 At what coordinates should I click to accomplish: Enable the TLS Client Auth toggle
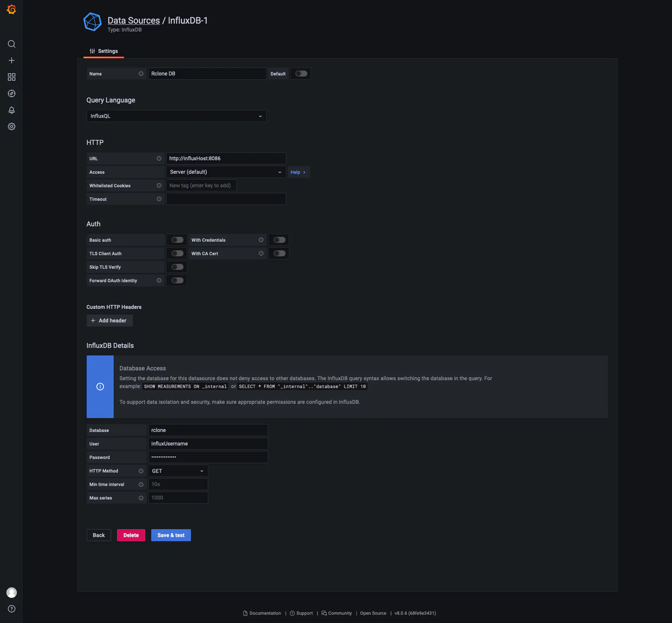(x=177, y=253)
